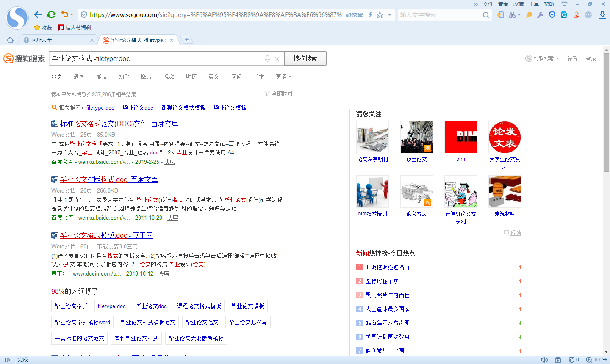Switch to the 新闻 search category

79,77
